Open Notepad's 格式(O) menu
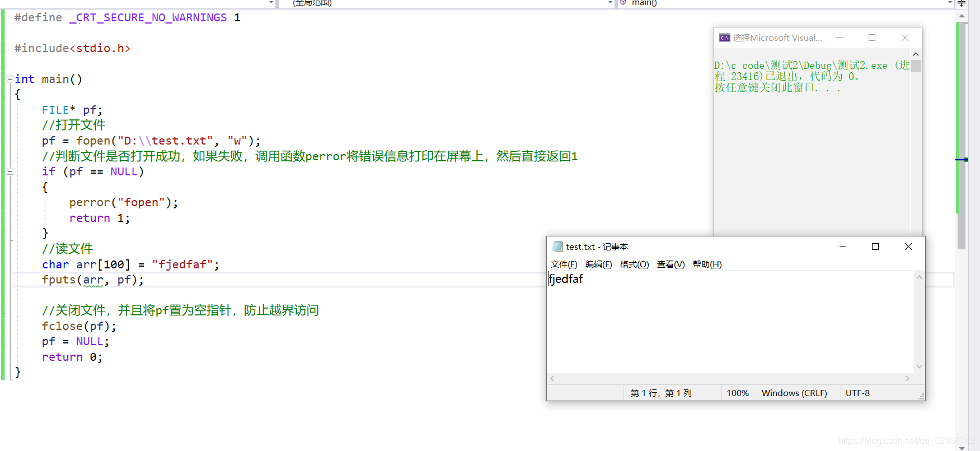The width and height of the screenshot is (980, 451). pos(635,264)
